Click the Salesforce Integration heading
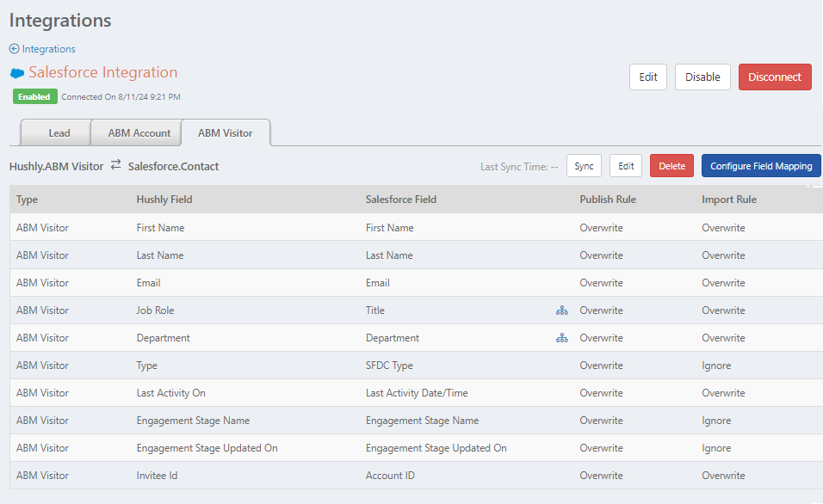 click(103, 72)
